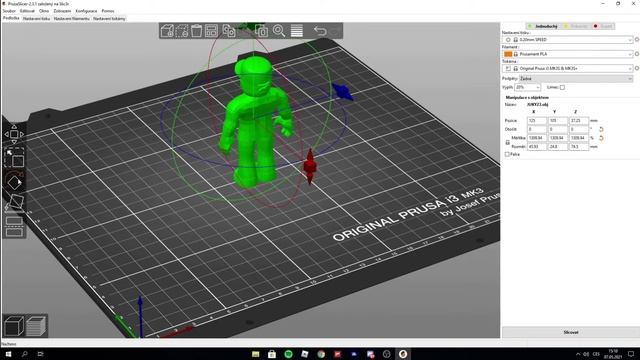Click the Copy toolbar icon
The width and height of the screenshot is (640, 360).
point(229,31)
